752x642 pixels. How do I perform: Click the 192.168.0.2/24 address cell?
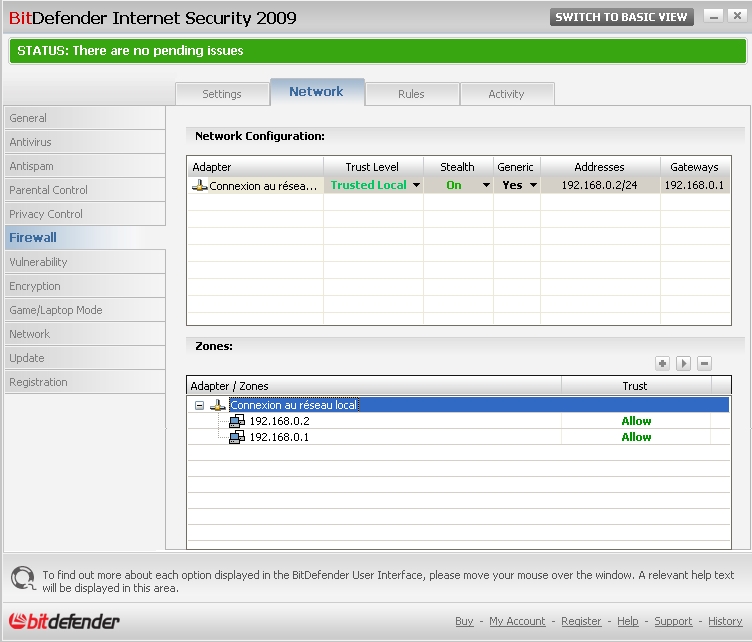[x=599, y=185]
